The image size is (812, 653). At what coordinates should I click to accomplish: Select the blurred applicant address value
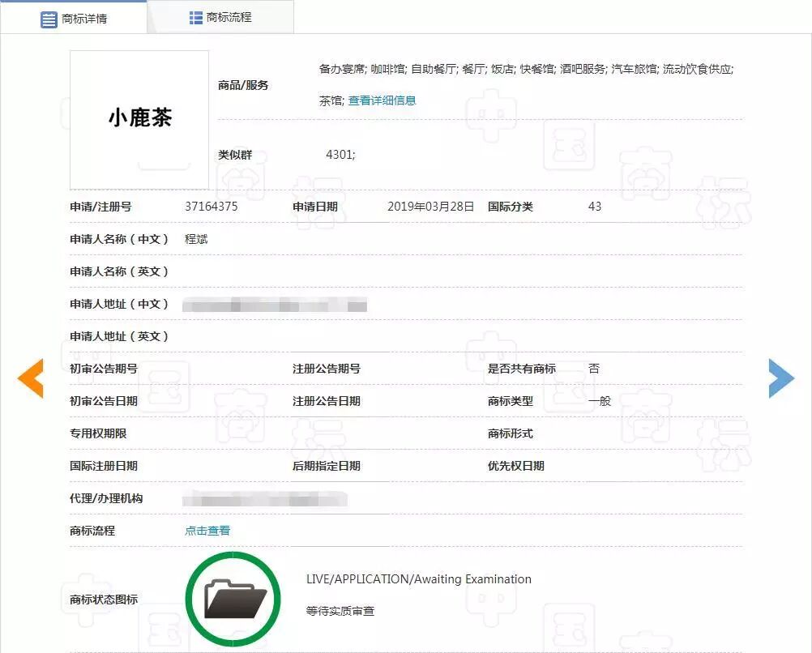275,305
